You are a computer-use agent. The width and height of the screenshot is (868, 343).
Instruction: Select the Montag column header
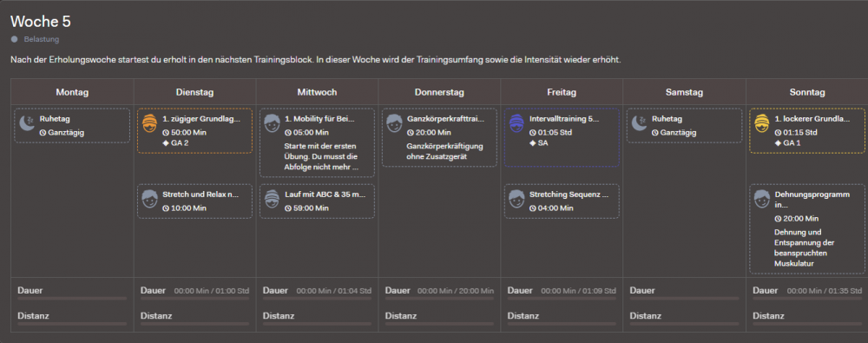(x=72, y=92)
